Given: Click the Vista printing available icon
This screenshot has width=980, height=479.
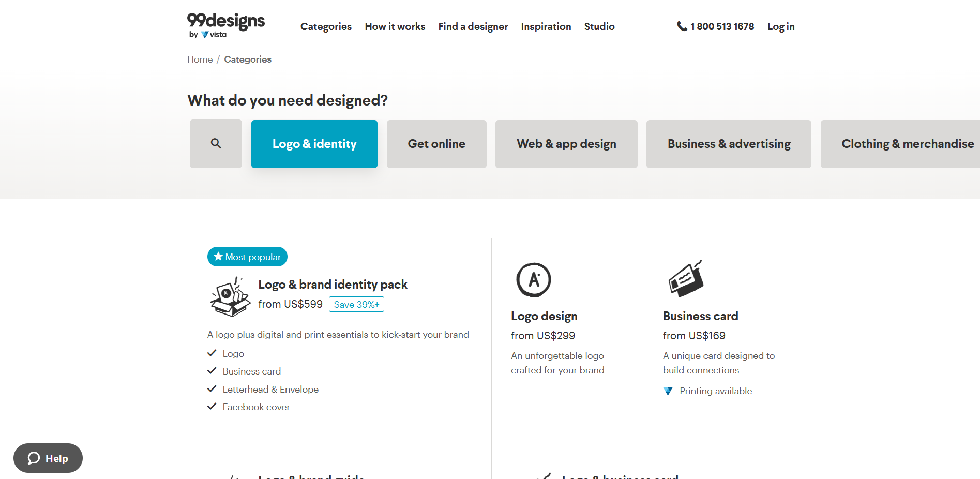Looking at the screenshot, I should pyautogui.click(x=668, y=391).
